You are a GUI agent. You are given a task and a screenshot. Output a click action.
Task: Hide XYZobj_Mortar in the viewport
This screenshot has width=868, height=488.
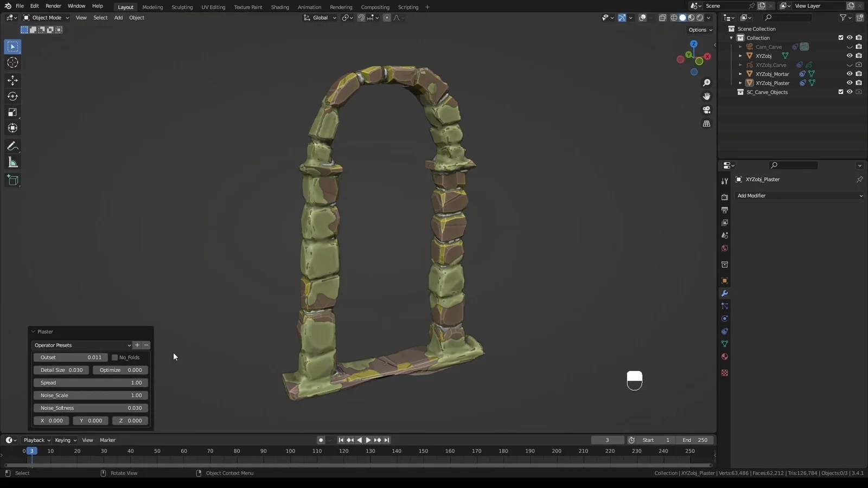(850, 74)
